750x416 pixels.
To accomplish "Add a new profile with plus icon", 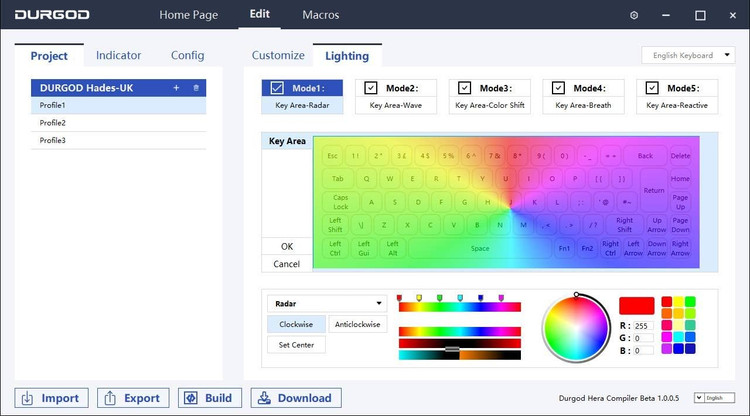I will tap(176, 88).
